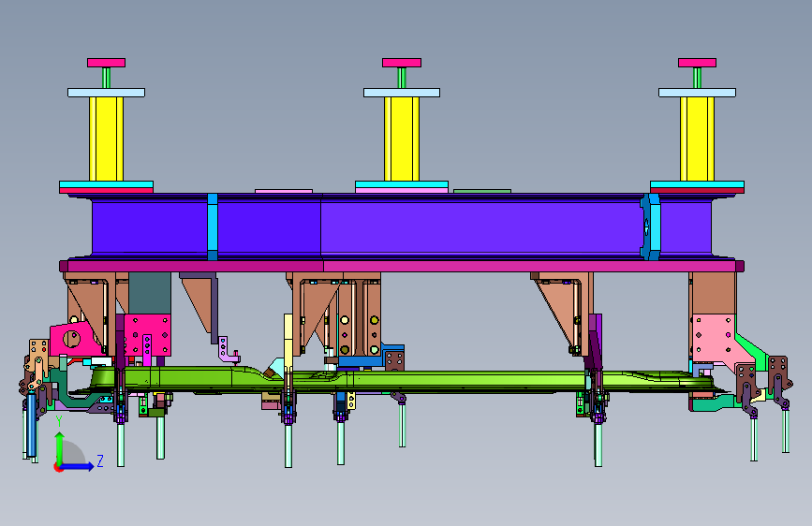
Task: Pick the pink cap atop the left column
Action: click(106, 63)
